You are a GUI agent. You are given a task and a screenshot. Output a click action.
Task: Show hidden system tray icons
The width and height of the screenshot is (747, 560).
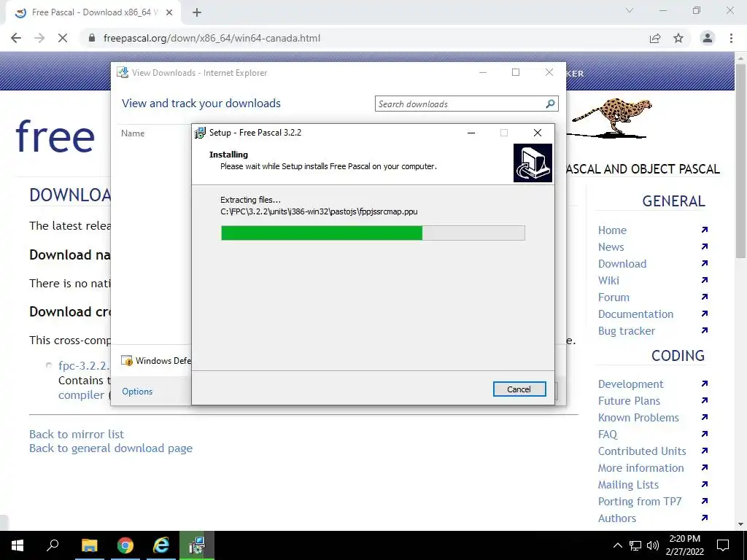(x=617, y=545)
